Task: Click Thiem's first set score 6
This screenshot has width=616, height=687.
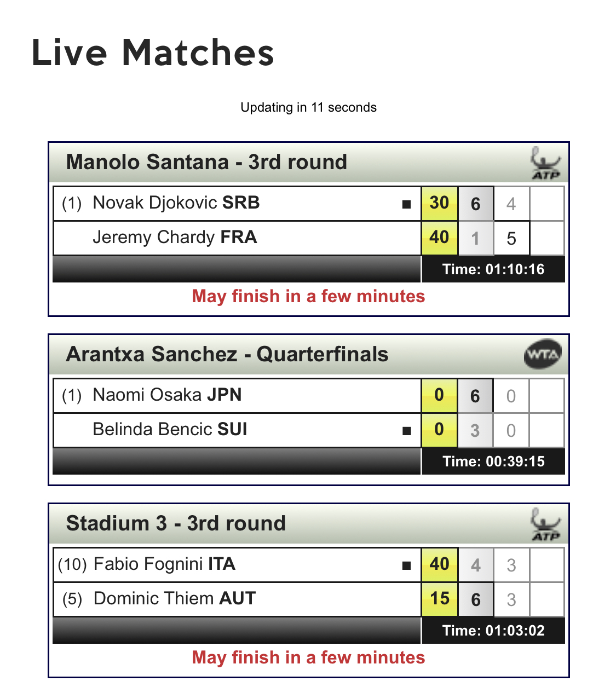Action: (475, 600)
